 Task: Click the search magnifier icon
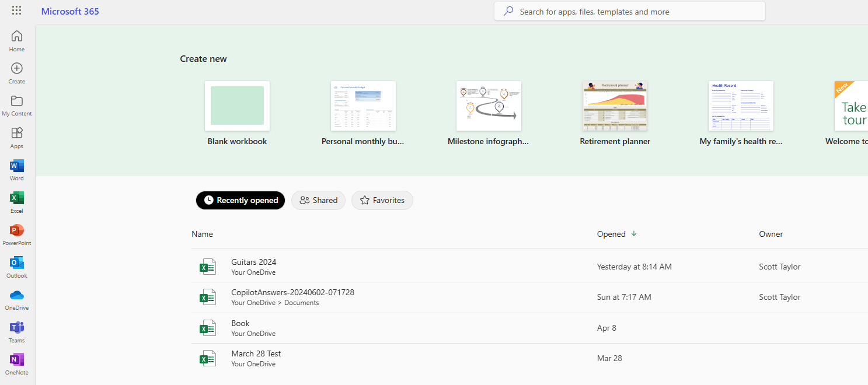508,11
